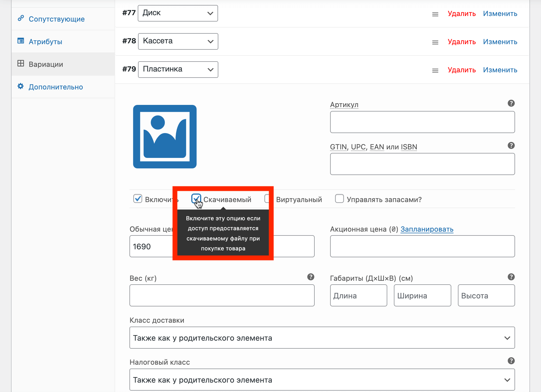Image resolution: width=541 pixels, height=392 pixels.
Task: Click help icon next to Габариты
Action: click(x=511, y=277)
